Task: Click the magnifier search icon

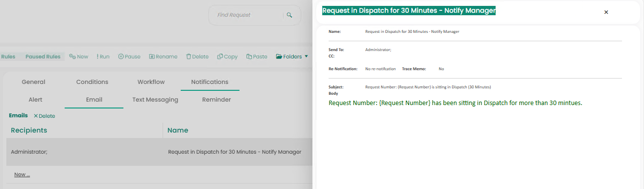Action: point(289,15)
